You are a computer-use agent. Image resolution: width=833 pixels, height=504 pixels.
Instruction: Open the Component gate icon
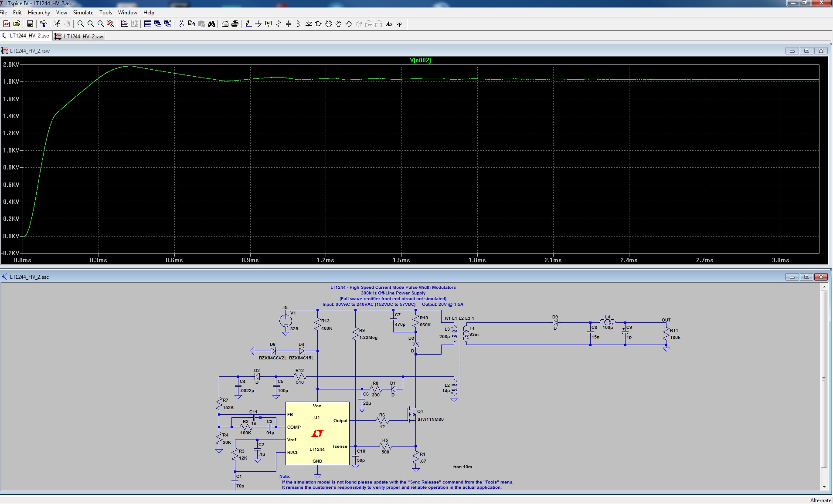pos(319,24)
